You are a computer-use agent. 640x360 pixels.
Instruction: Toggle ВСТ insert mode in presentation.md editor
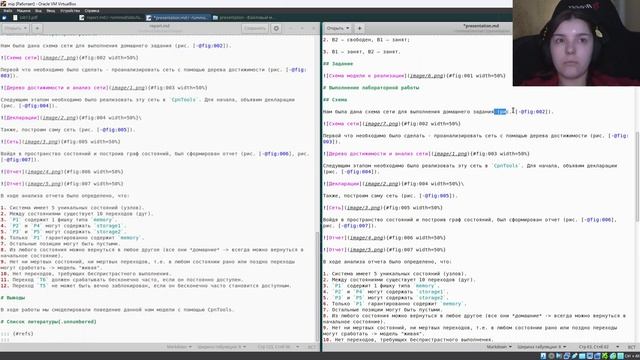[x=631, y=347]
